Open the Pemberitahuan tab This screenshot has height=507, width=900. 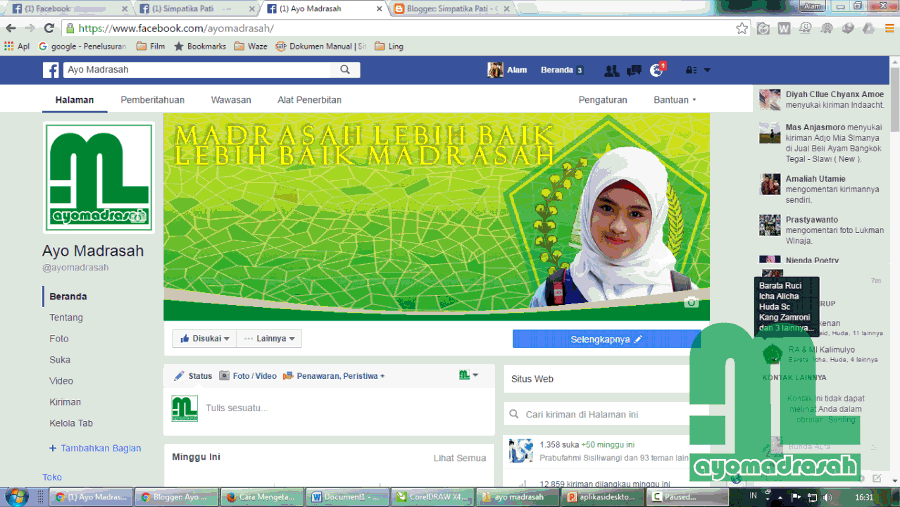153,100
